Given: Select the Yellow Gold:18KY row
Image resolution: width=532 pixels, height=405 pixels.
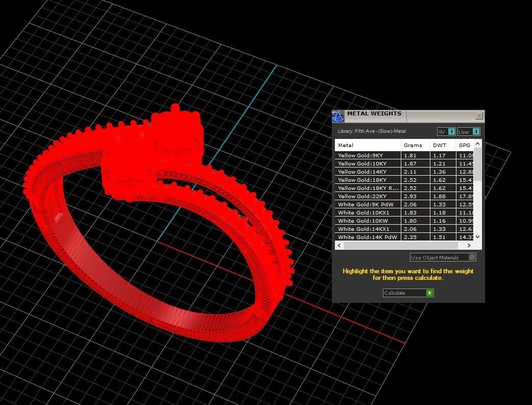Looking at the screenshot, I should (404, 180).
